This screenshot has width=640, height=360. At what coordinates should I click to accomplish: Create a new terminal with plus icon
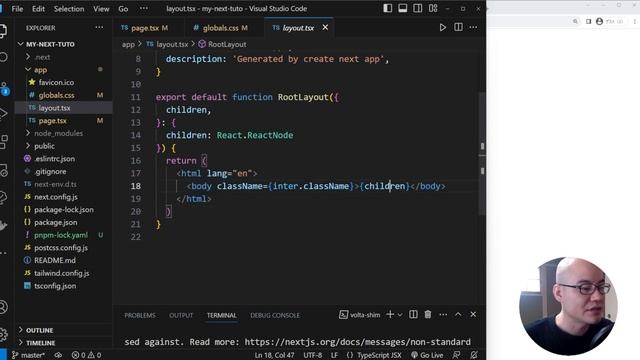point(390,314)
